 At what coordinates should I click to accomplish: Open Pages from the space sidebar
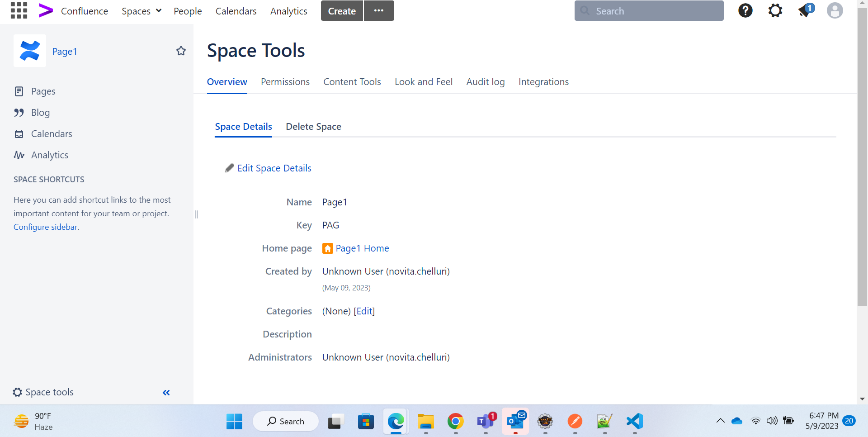[x=43, y=91]
